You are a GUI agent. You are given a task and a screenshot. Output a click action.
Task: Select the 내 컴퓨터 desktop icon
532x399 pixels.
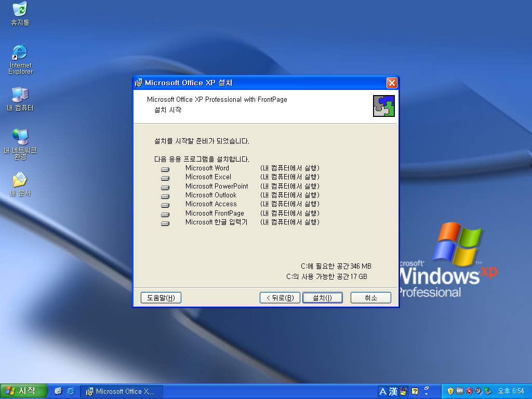point(20,99)
